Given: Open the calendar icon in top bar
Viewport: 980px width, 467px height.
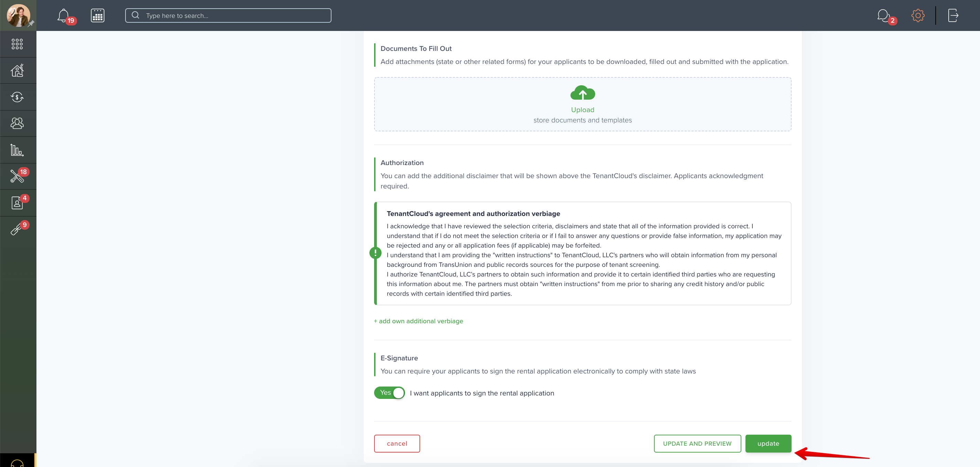Looking at the screenshot, I should (x=97, y=15).
